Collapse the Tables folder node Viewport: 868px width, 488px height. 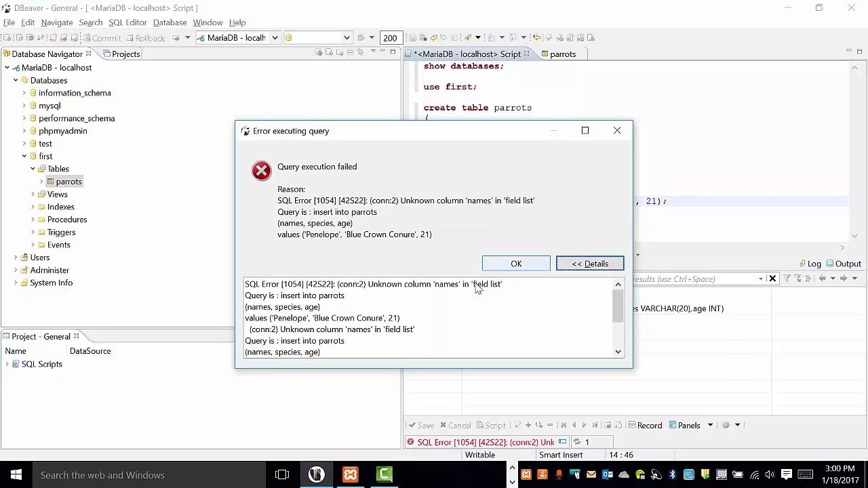coord(33,169)
